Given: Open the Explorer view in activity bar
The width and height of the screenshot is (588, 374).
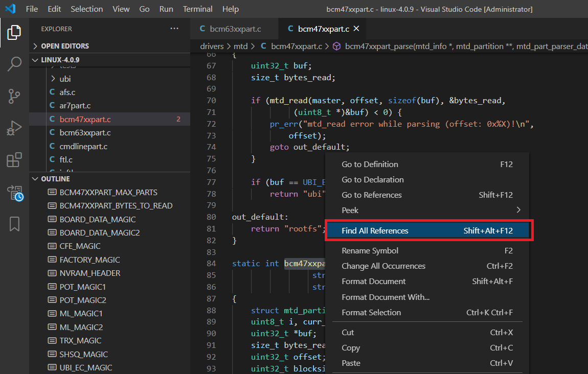Looking at the screenshot, I should click(x=14, y=33).
